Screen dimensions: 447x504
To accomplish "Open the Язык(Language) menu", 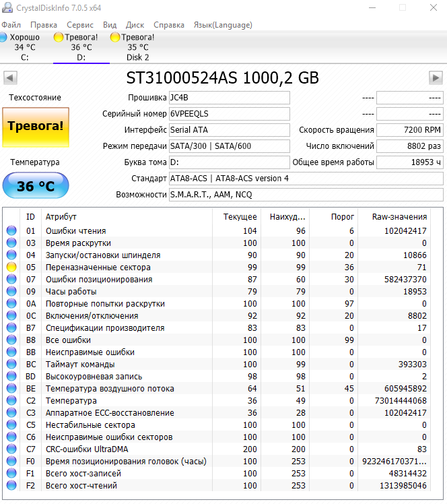I will pos(223,25).
